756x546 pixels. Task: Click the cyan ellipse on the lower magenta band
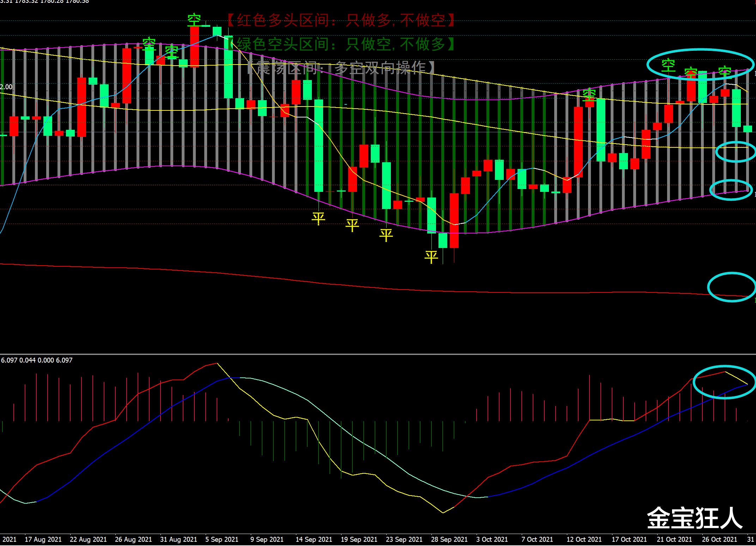click(x=731, y=190)
